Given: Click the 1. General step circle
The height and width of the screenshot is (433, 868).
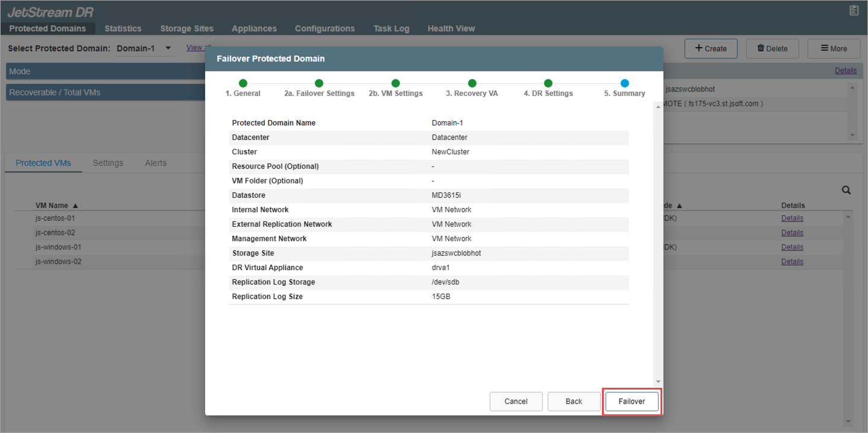Looking at the screenshot, I should pos(242,83).
